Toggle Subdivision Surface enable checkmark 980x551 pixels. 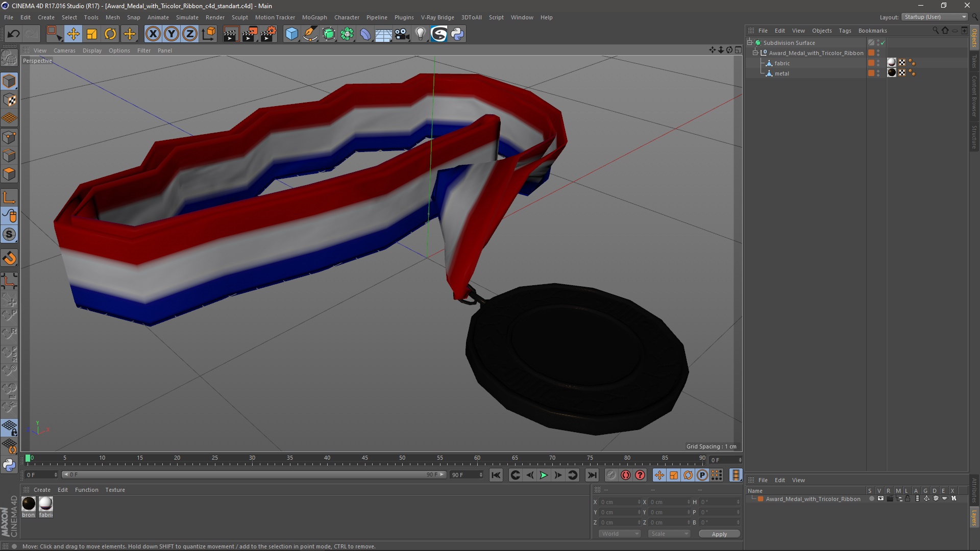pos(883,43)
